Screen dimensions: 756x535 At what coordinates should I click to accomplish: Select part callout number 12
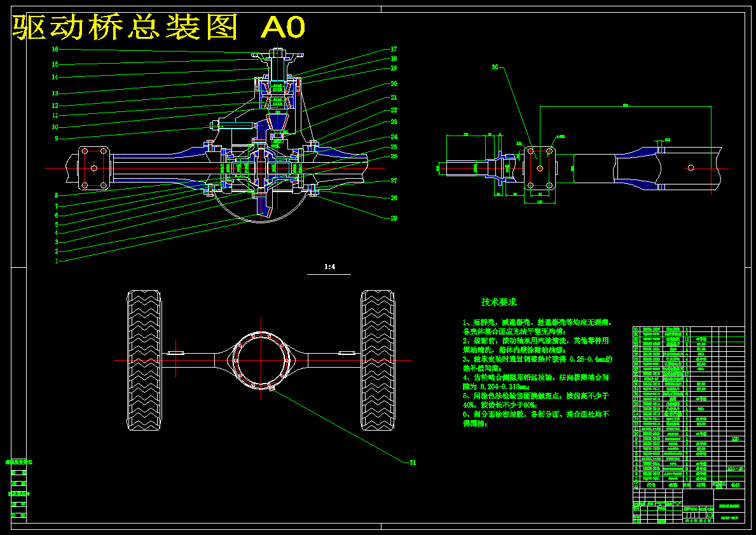[55, 106]
